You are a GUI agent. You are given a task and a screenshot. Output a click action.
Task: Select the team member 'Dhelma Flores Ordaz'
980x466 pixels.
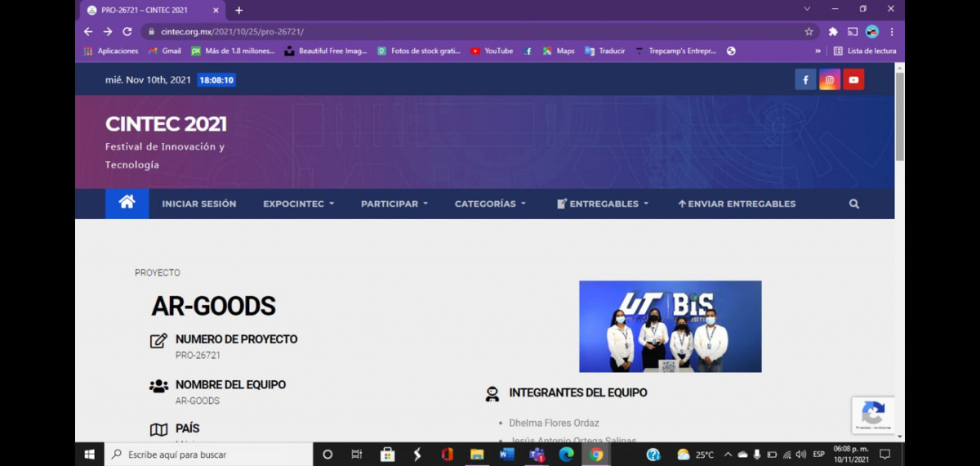554,423
